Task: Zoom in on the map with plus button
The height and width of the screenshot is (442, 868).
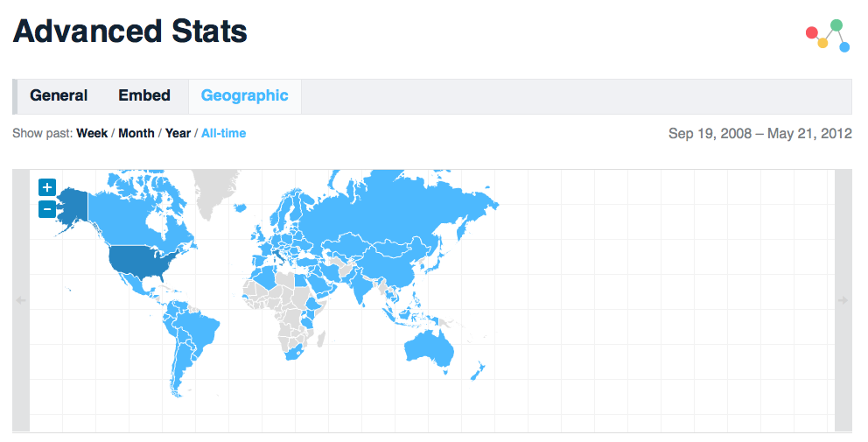Action: (x=47, y=187)
